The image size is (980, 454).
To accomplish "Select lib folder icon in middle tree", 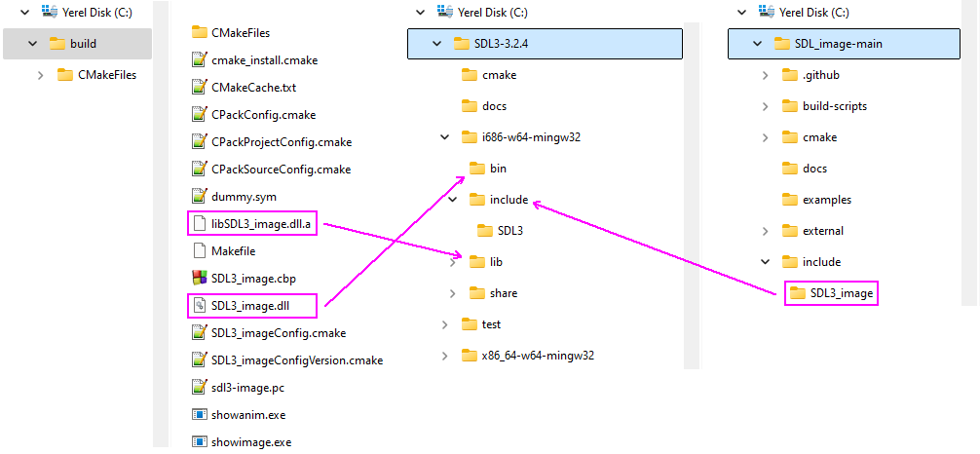I will point(477,262).
